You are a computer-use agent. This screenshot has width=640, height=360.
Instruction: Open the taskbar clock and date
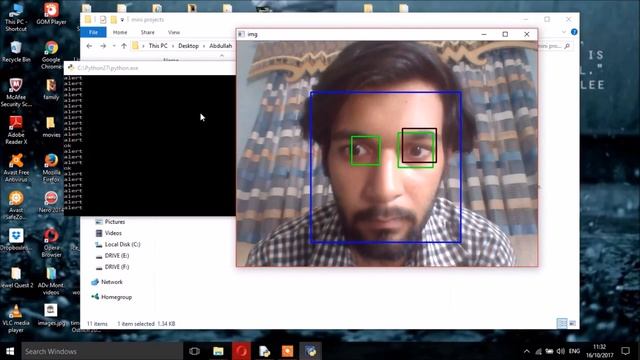pyautogui.click(x=600, y=351)
